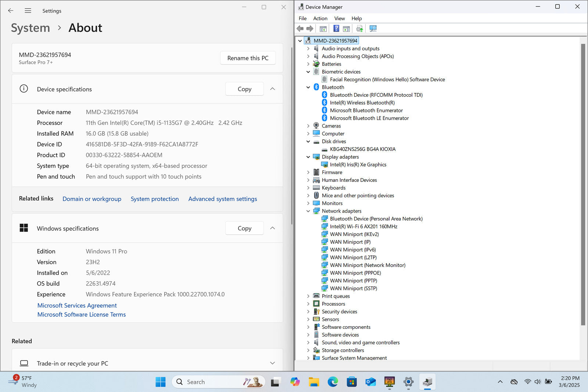Select Intel(R) Wireless Bluetooth(R) device
Viewport: 588px width, 392px height.
click(x=362, y=103)
